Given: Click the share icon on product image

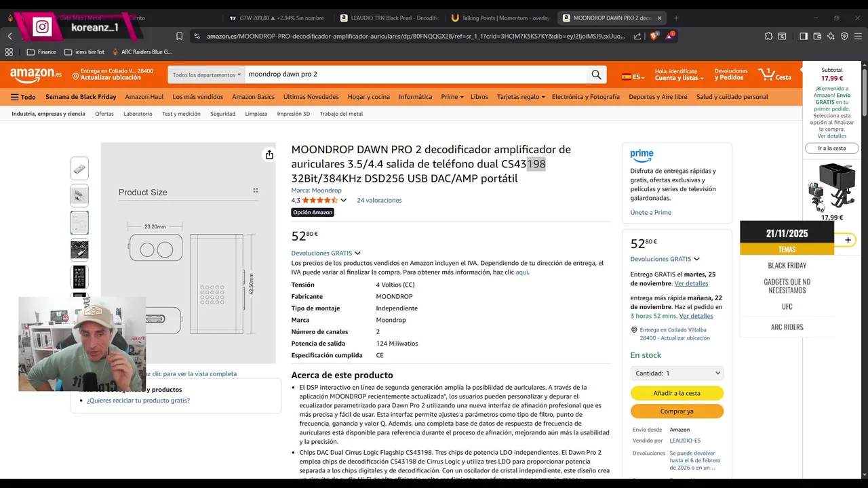Looking at the screenshot, I should click(269, 155).
